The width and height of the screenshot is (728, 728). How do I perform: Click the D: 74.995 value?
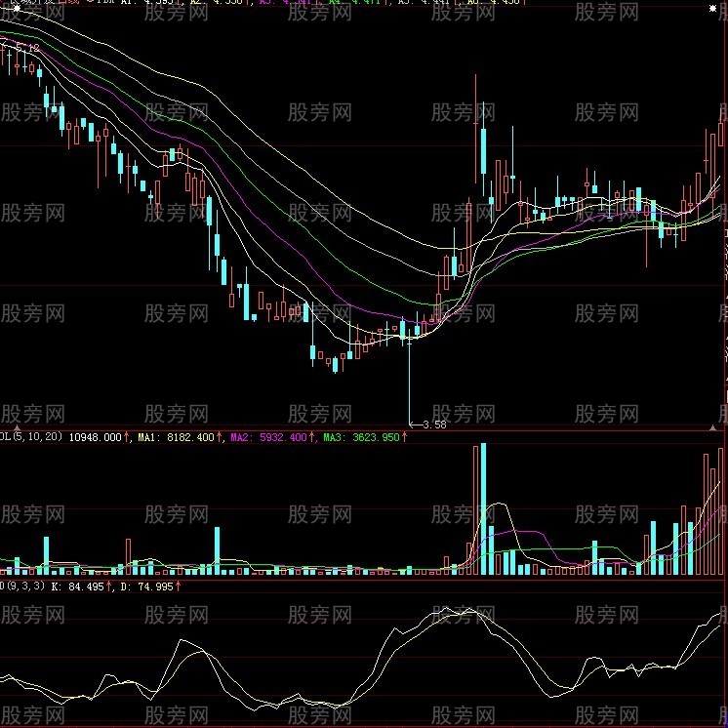[146, 586]
